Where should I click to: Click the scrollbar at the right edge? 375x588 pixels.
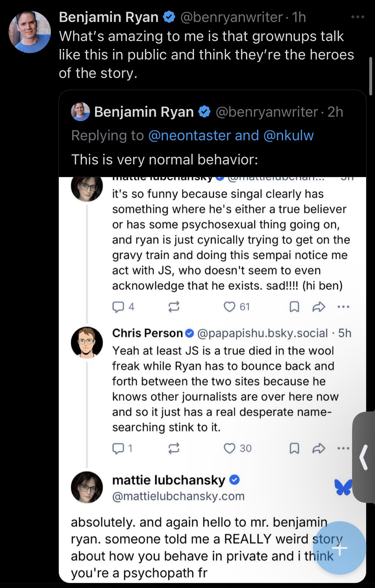tap(370, 76)
